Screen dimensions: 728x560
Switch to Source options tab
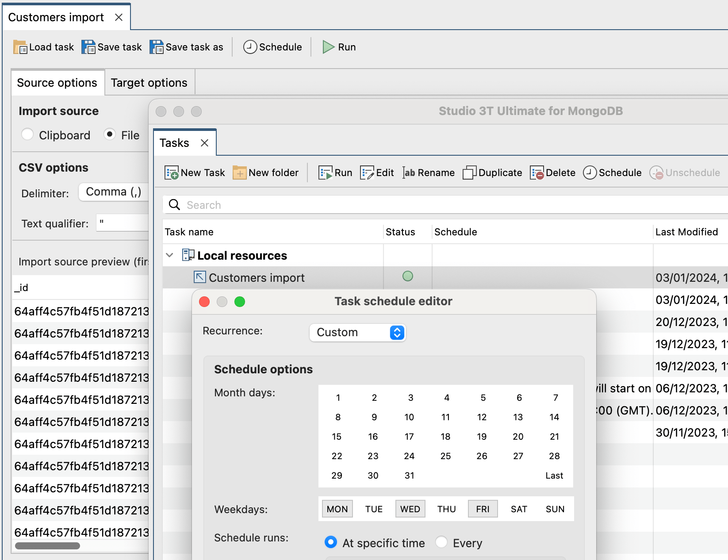point(57,83)
